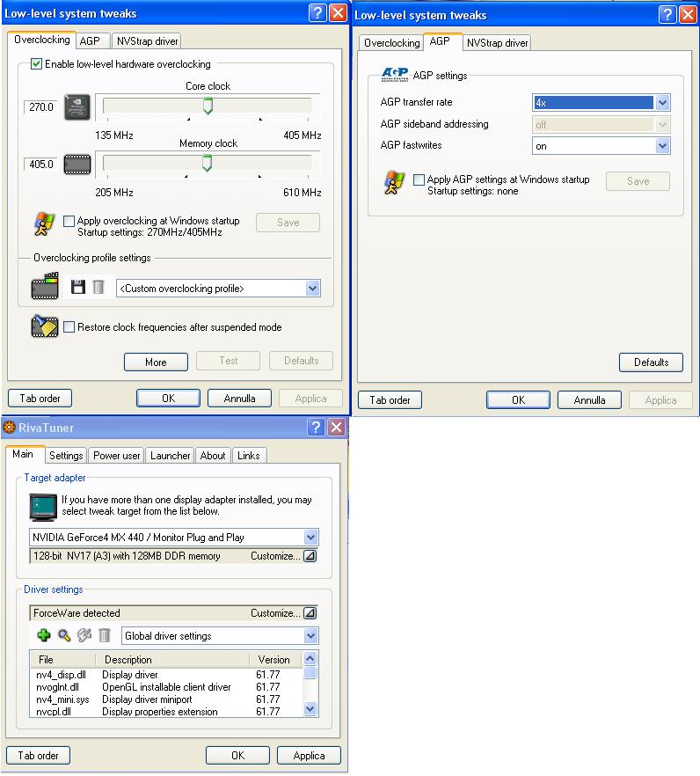Click the Windows startup icon in AGP tab
Viewport: 700px width, 776px height.
[394, 183]
